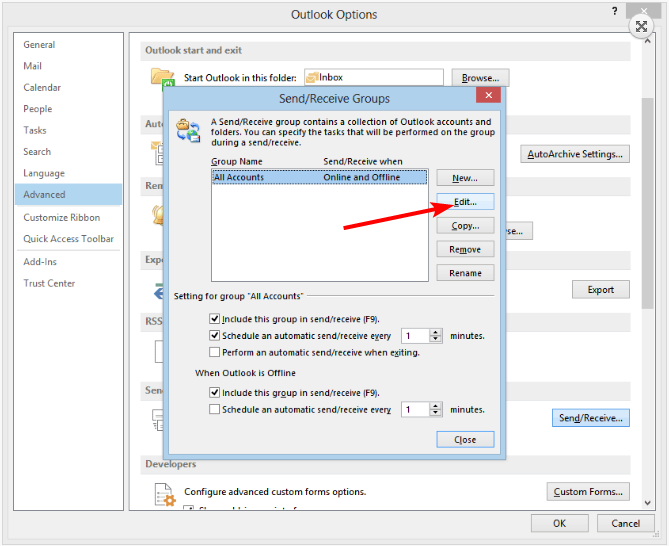
Task: Enable offline Schedule an automatic send/receive
Action: pyautogui.click(x=215, y=409)
